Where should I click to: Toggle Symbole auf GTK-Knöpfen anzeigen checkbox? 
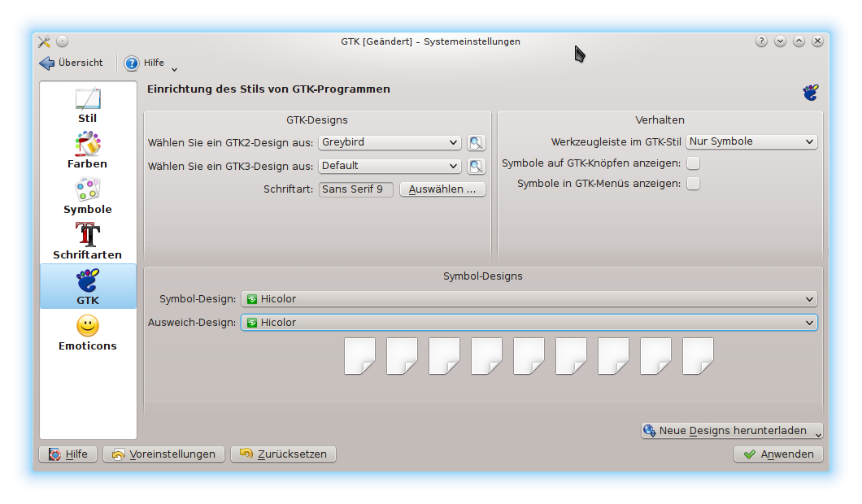[x=693, y=163]
